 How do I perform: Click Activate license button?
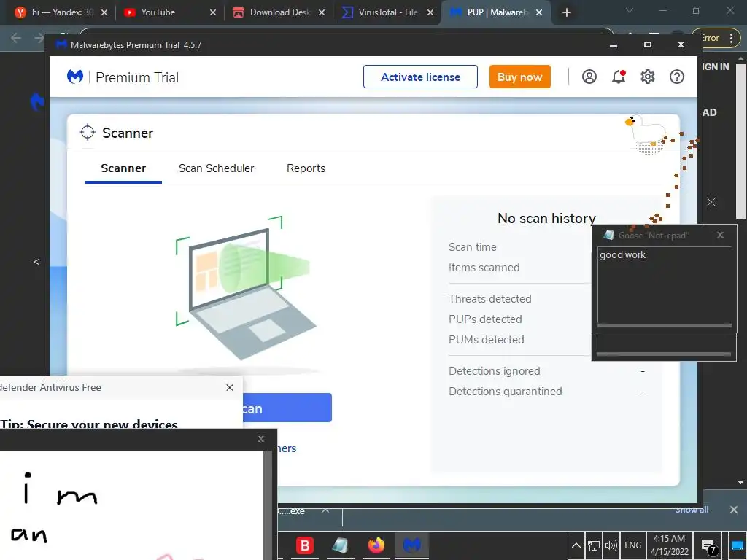[x=420, y=77]
